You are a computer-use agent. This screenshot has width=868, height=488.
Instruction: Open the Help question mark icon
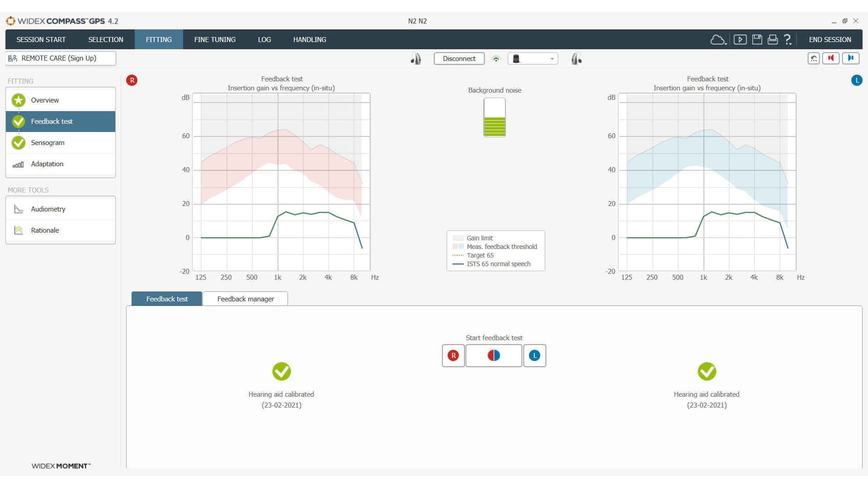coord(787,39)
